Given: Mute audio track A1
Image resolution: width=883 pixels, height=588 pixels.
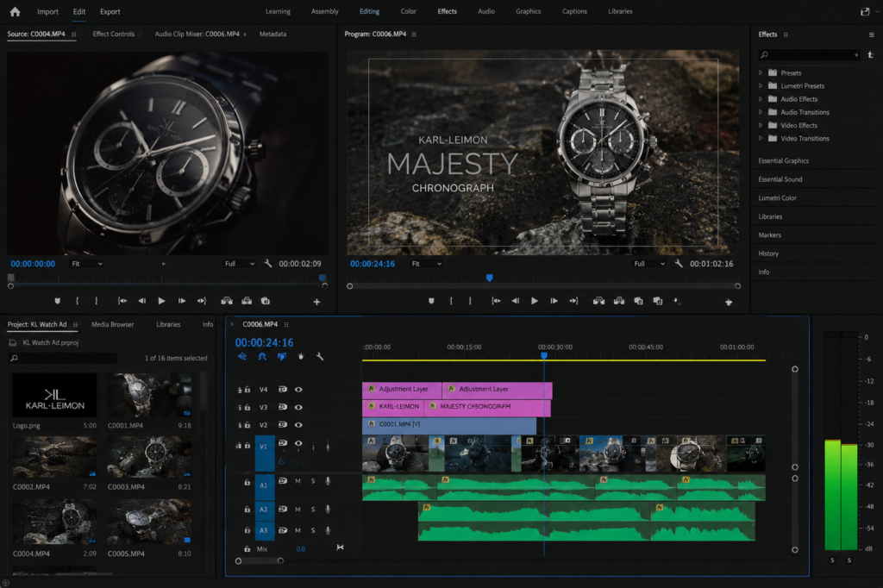Looking at the screenshot, I should pyautogui.click(x=297, y=481).
